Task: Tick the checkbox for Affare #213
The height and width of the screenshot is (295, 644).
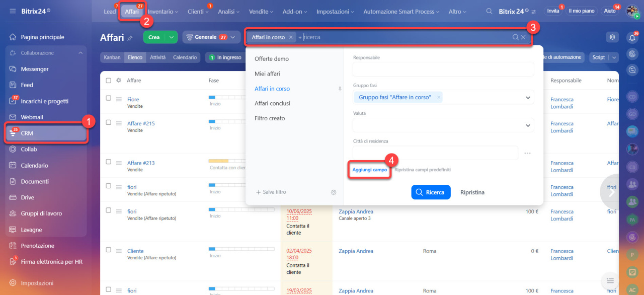Action: (x=108, y=162)
